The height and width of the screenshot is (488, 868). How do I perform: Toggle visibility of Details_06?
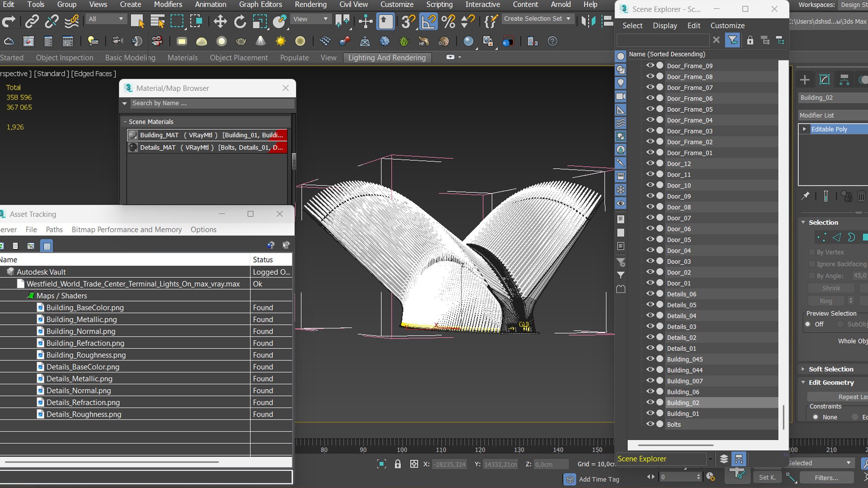click(650, 294)
